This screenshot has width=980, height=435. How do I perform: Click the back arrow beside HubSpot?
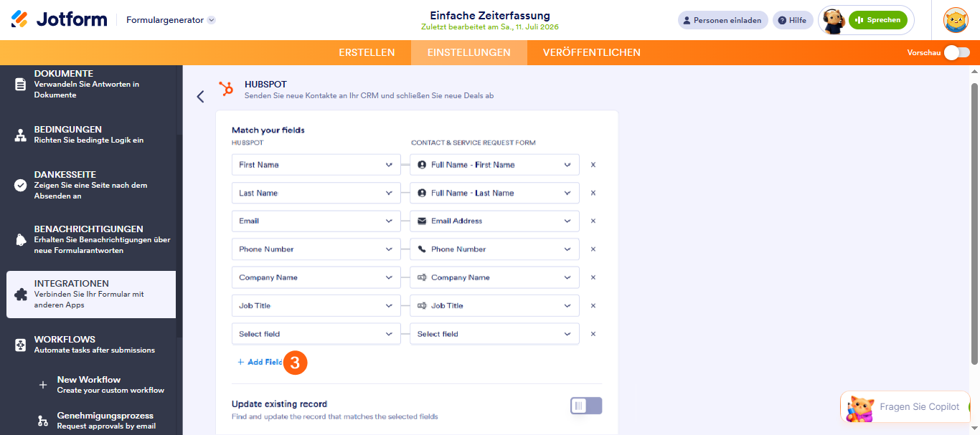coord(200,96)
